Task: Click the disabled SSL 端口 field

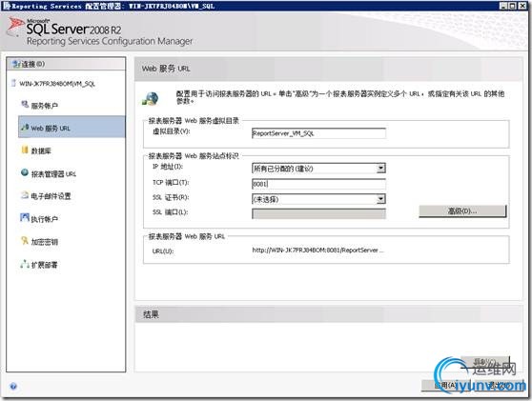Action: pos(318,213)
